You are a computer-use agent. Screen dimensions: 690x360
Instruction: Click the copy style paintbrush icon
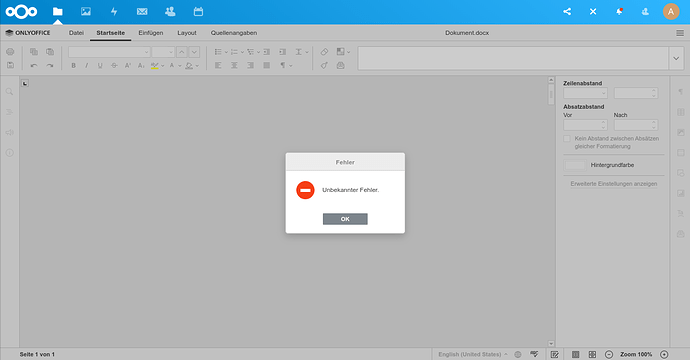324,66
